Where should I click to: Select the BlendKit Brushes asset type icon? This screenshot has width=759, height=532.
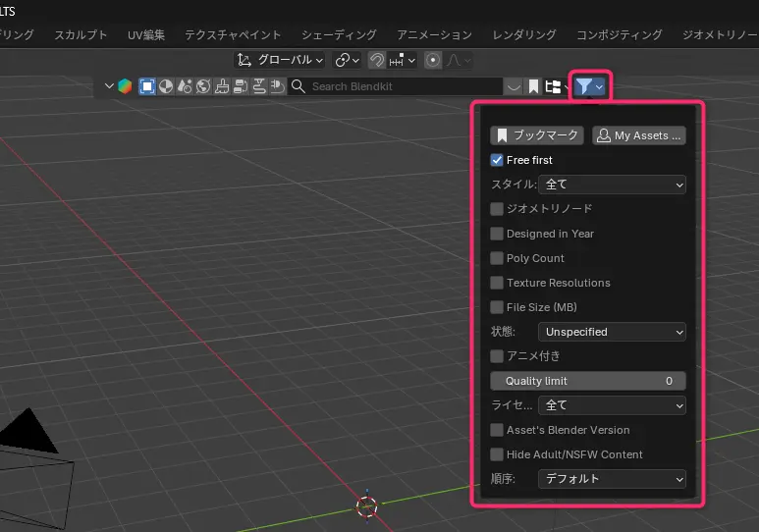pyautogui.click(x=222, y=86)
